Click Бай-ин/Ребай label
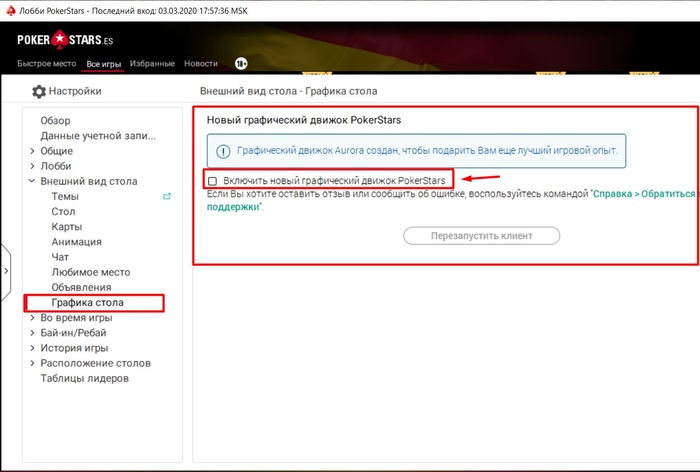The image size is (700, 472). [x=74, y=333]
